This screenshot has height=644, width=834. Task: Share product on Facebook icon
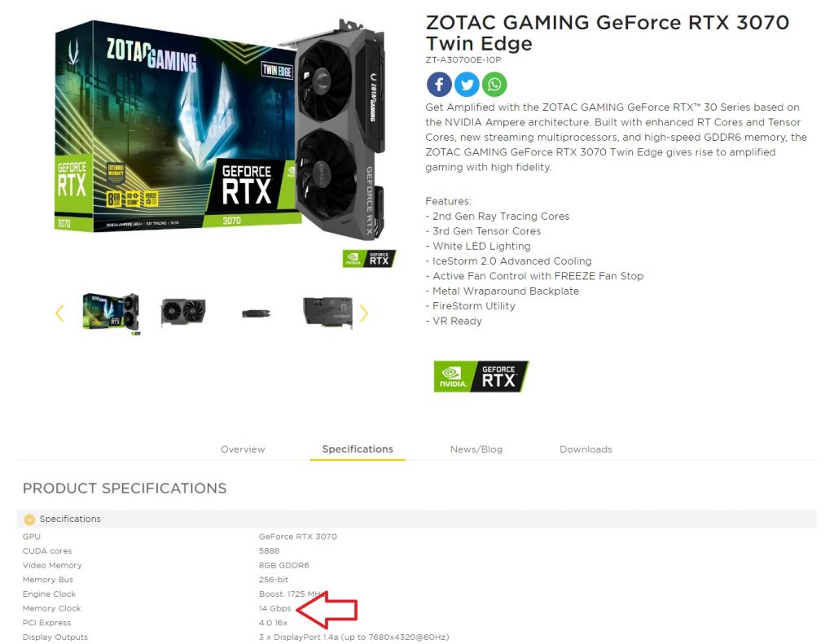[x=439, y=84]
